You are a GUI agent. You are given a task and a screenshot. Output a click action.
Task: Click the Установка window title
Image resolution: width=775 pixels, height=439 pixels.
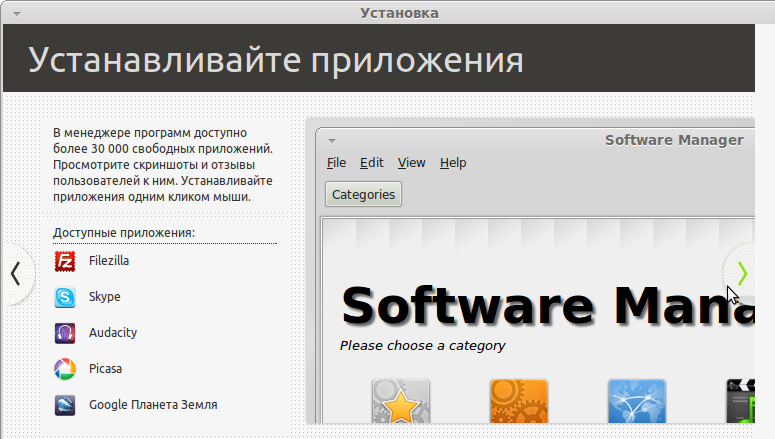point(399,13)
